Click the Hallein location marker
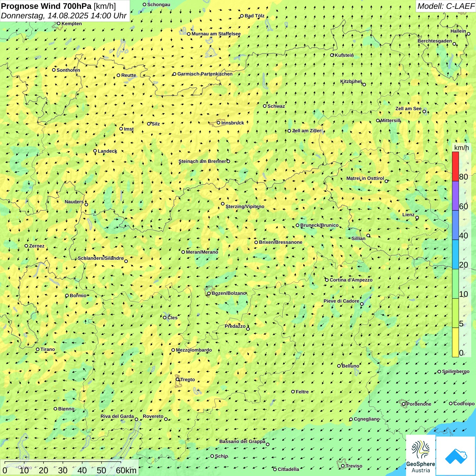 pyautogui.click(x=469, y=34)
